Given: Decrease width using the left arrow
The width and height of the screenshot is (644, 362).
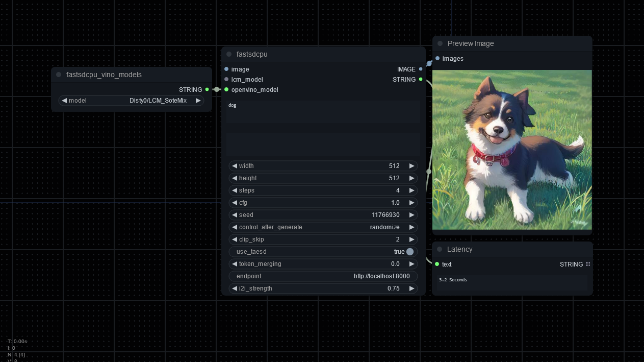Looking at the screenshot, I should coord(235,166).
